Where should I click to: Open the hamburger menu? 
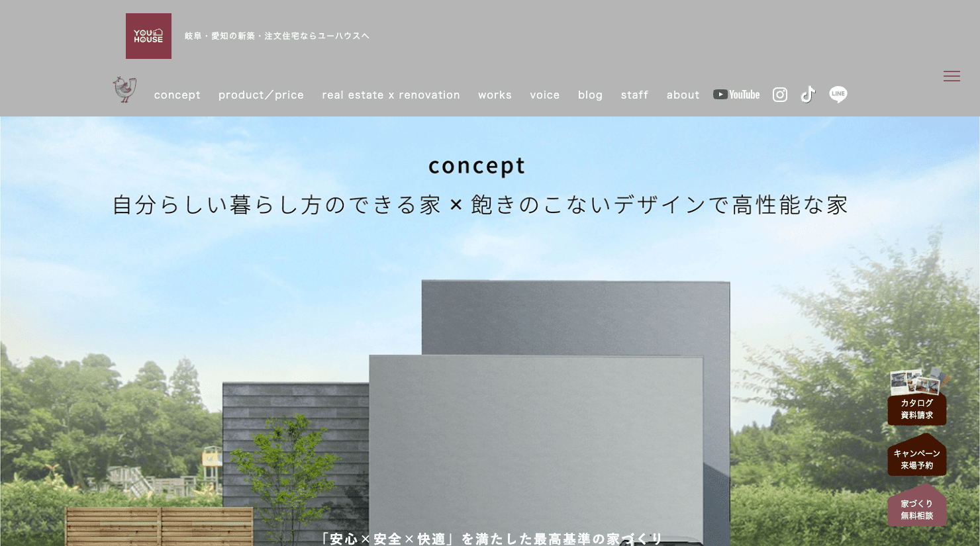952,77
